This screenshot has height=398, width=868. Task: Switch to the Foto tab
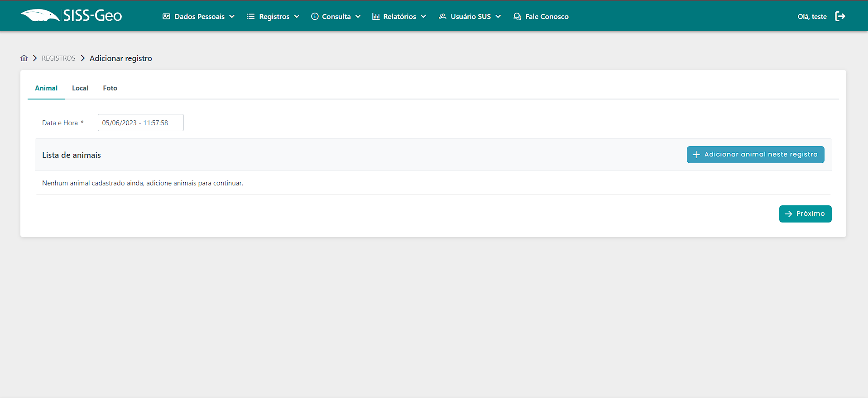pyautogui.click(x=110, y=88)
